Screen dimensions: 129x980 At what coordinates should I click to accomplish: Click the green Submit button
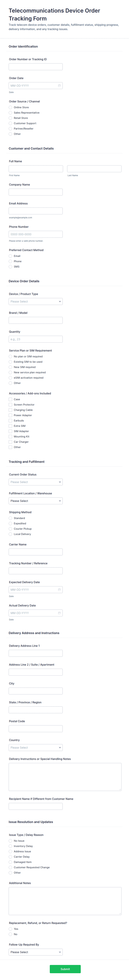(x=65, y=969)
